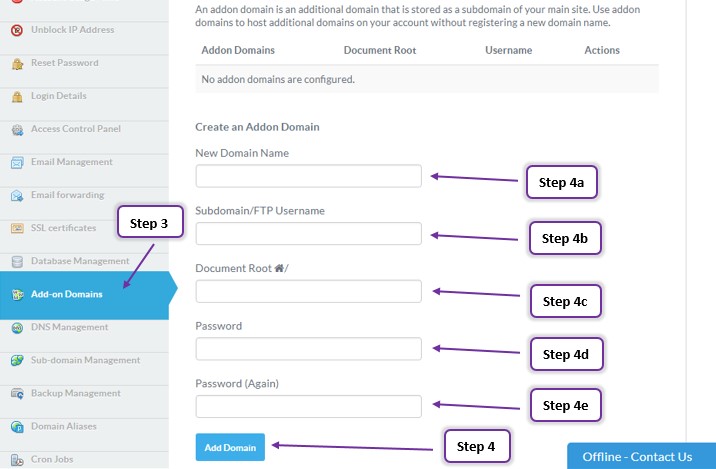716x469 pixels.
Task: Select the Document Root text box
Action: 309,291
